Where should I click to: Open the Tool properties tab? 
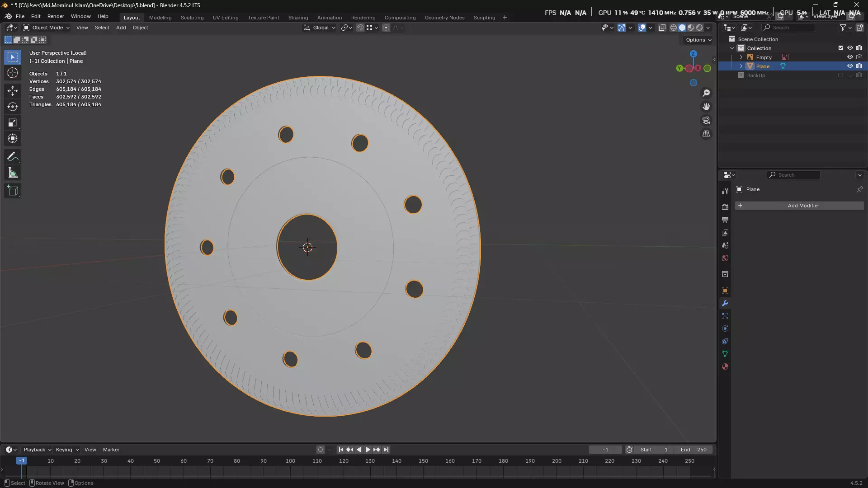click(x=725, y=191)
